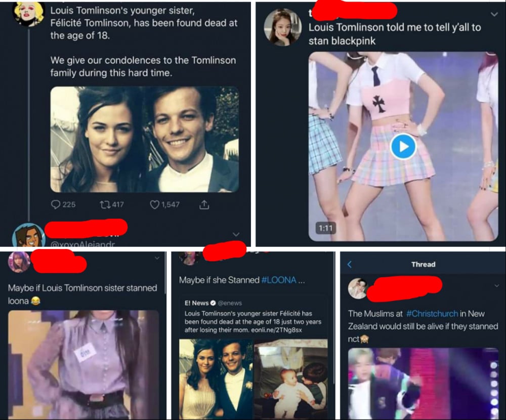Open the @enews handle in quoted tweet

(x=230, y=303)
